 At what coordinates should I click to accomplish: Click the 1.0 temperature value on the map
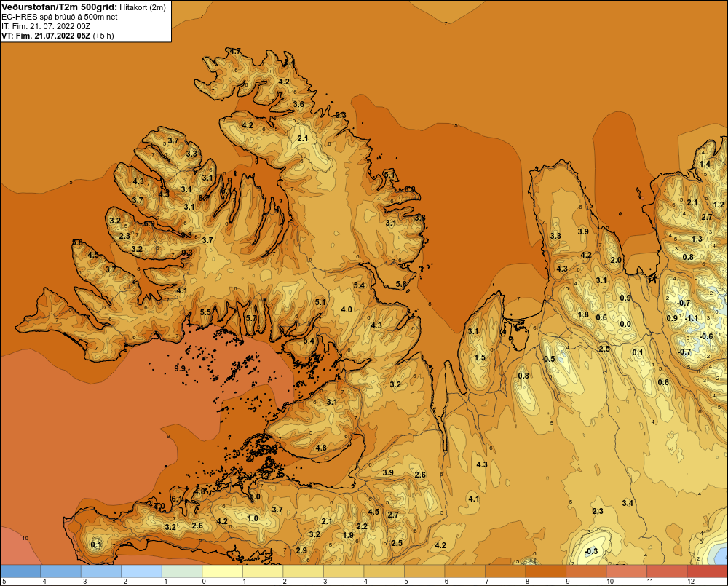point(253,518)
